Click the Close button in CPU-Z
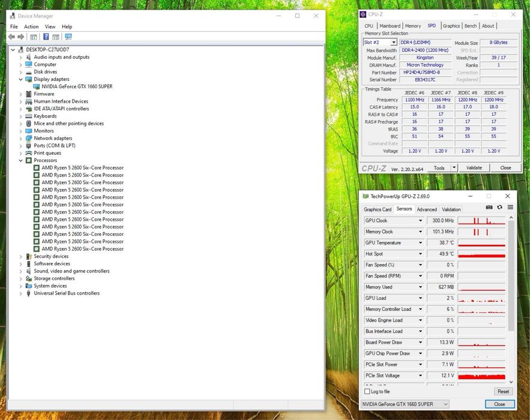 click(505, 167)
